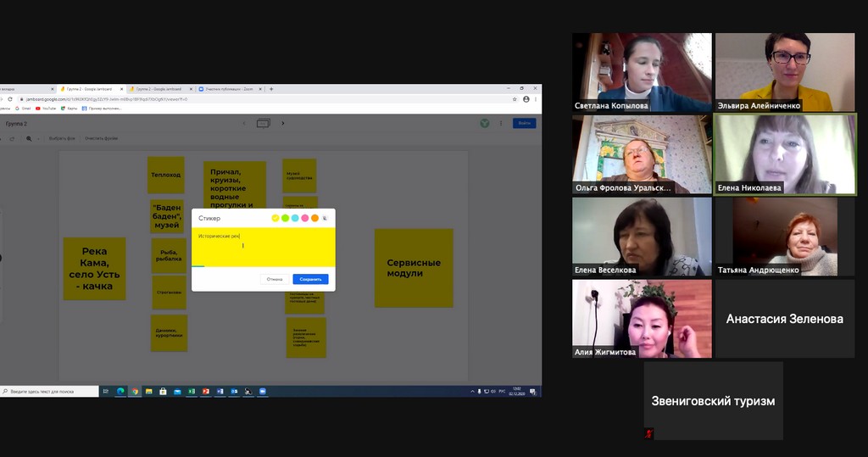Image resolution: width=868 pixels, height=457 pixels.
Task: Click the transparent sticker color icon
Action: [x=325, y=218]
